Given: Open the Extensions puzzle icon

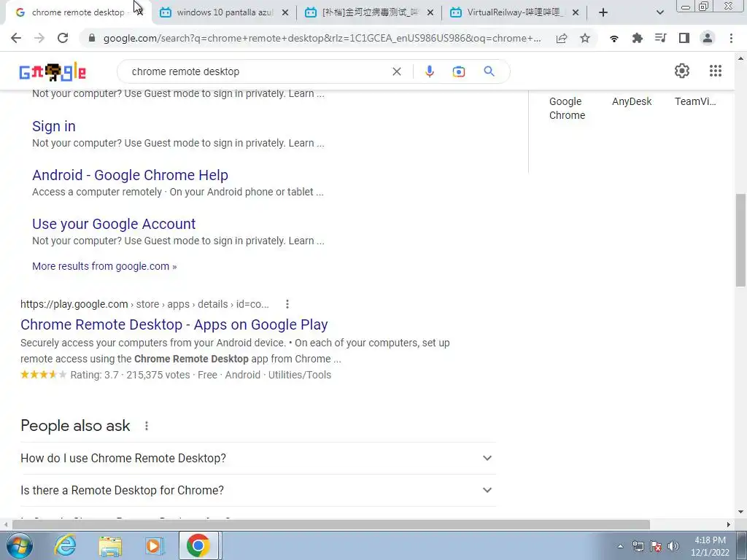Looking at the screenshot, I should point(638,39).
